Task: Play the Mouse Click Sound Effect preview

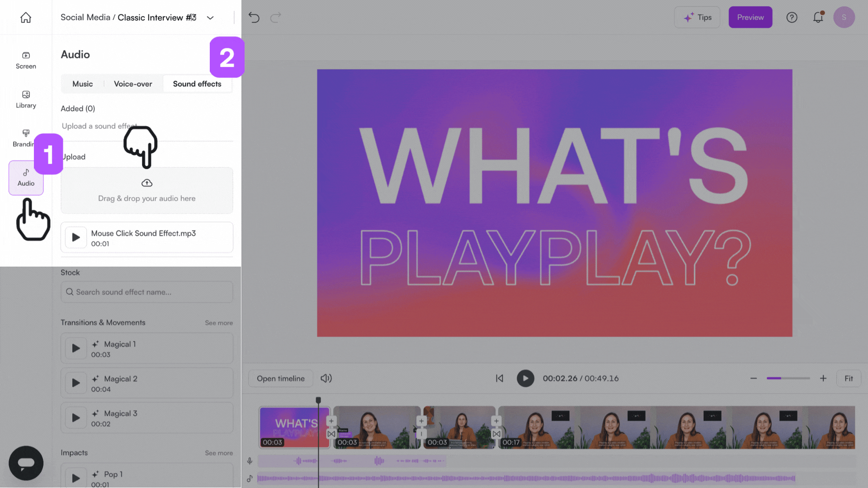Action: click(76, 237)
